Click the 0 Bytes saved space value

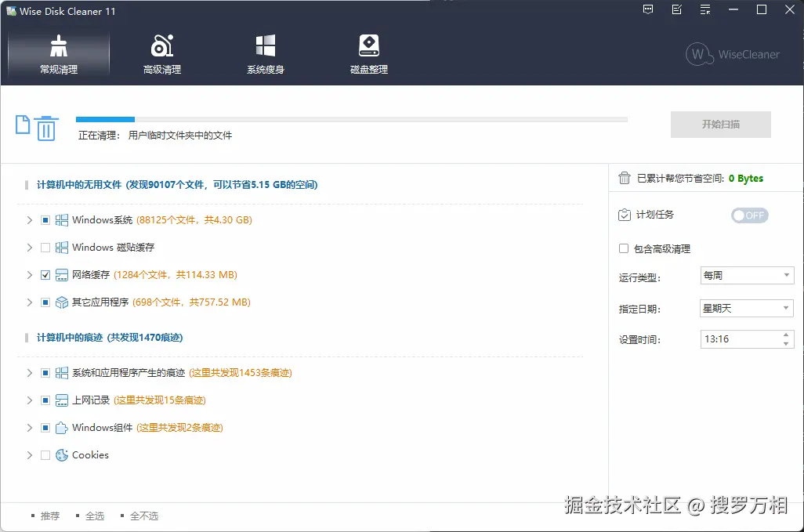click(x=746, y=179)
